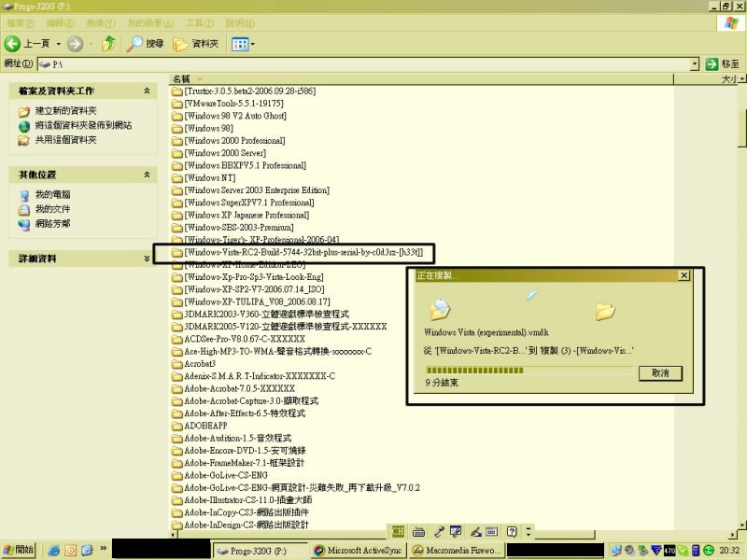
Task: Cancel the file copy operation
Action: [660, 372]
